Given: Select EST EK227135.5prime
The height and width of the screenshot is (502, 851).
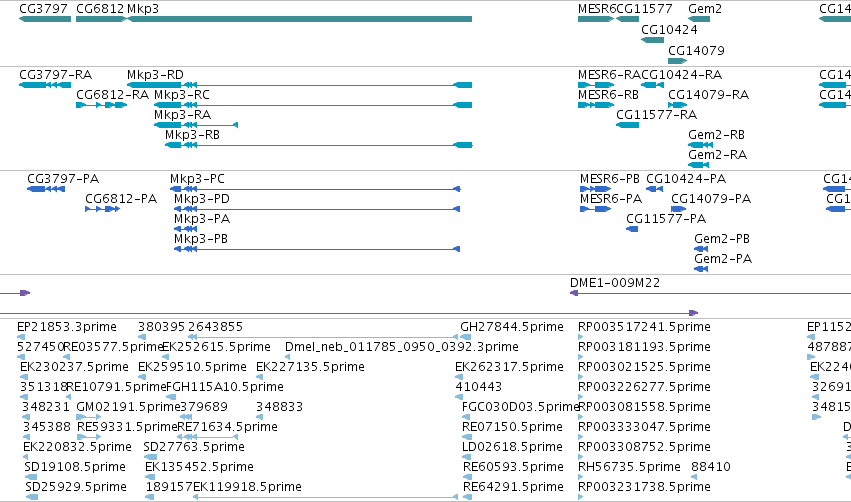Looking at the screenshot, I should click(310, 367).
